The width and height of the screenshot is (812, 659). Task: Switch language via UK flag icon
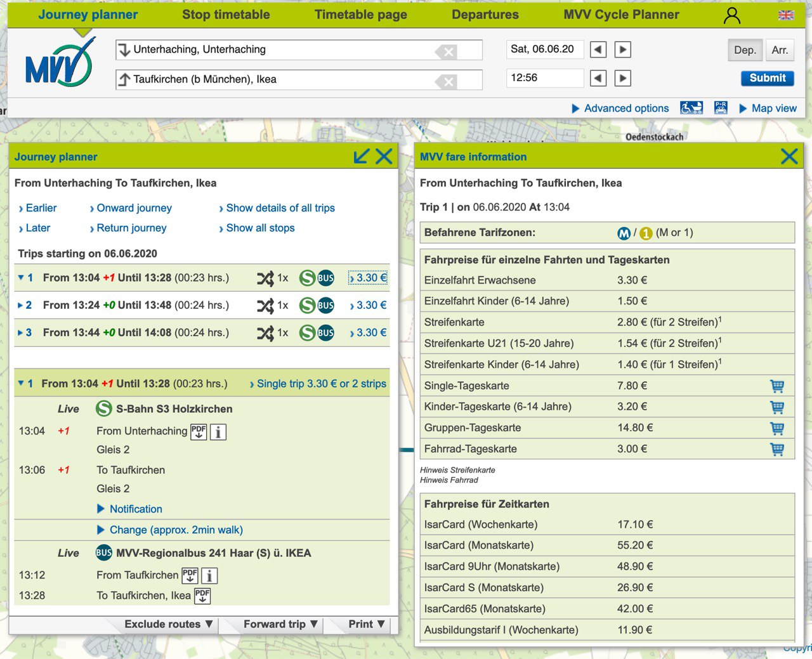click(786, 15)
